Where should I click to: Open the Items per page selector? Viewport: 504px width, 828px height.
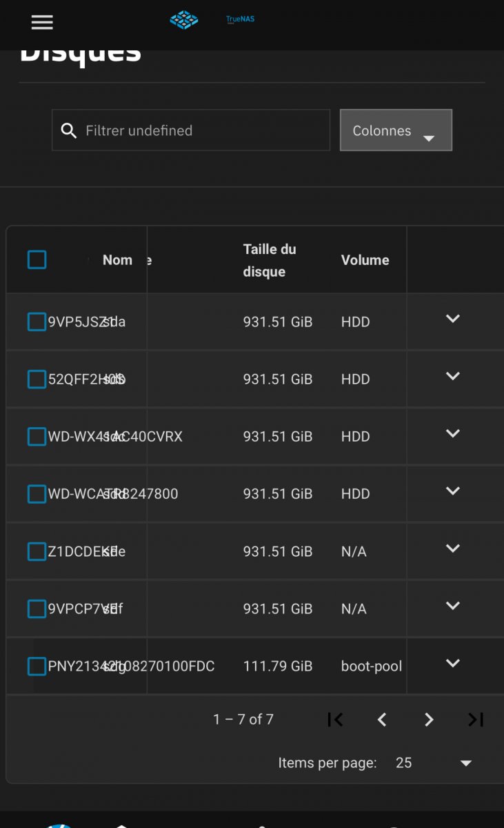tap(434, 763)
